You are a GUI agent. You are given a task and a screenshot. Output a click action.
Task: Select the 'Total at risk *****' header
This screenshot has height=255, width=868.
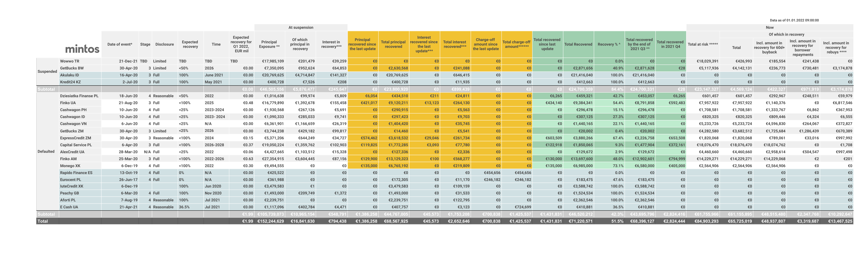pos(703,44)
